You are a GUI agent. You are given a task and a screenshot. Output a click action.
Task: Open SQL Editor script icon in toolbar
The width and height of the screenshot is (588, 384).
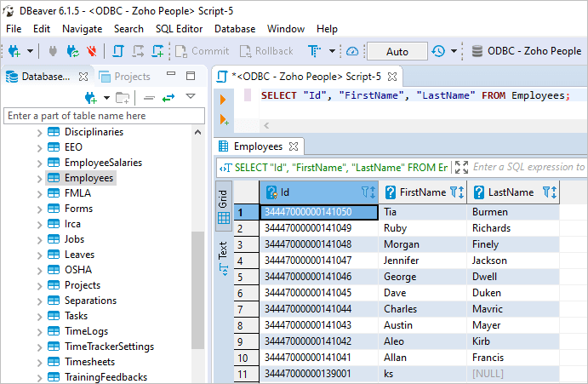pyautogui.click(x=118, y=51)
